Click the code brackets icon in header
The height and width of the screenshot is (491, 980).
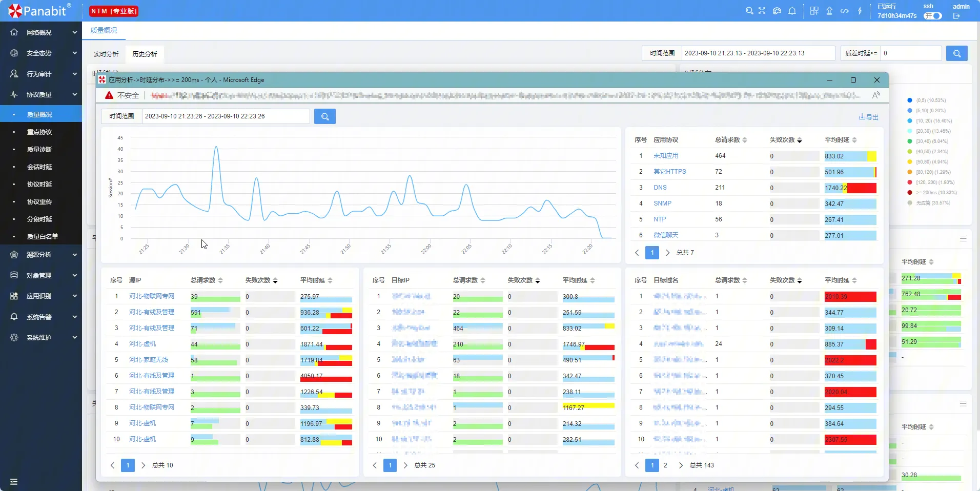(x=844, y=11)
